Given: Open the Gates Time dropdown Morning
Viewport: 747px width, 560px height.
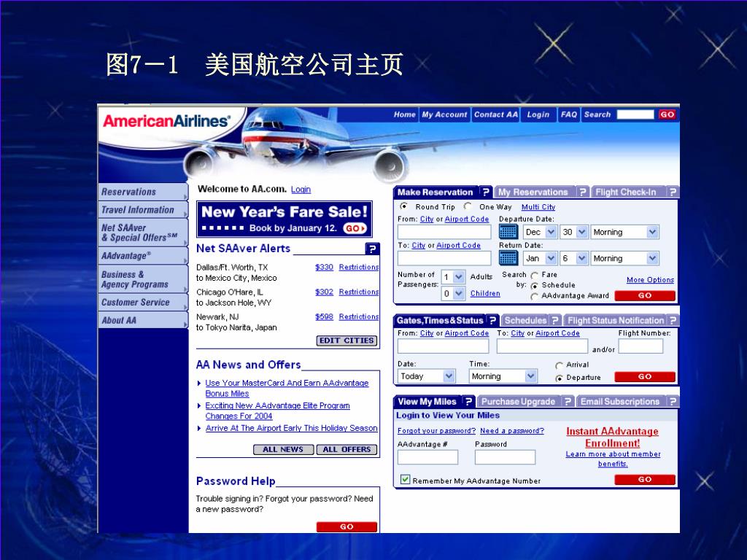Looking at the screenshot, I should point(503,376).
